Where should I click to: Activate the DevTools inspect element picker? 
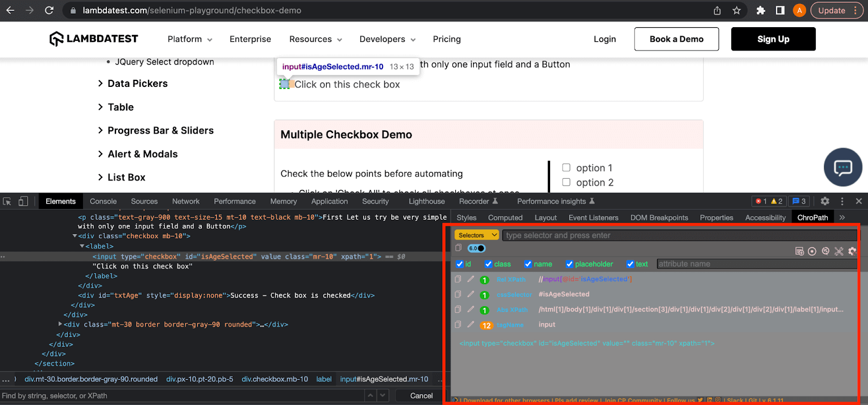(x=7, y=201)
